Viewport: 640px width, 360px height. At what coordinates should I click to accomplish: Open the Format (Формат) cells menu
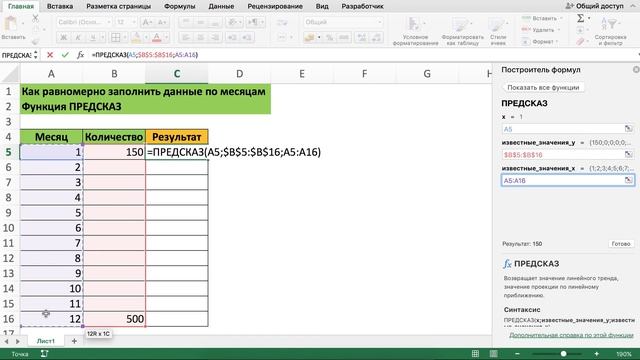point(541,42)
